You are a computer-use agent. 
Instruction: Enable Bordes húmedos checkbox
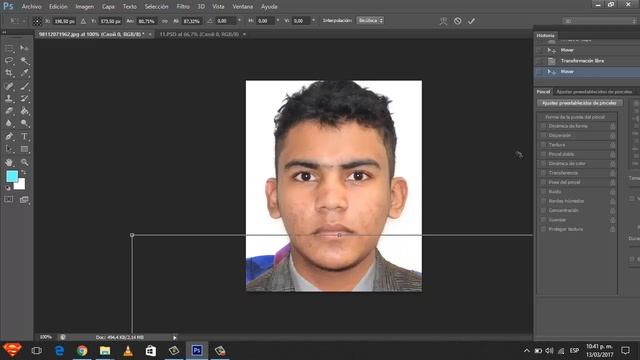coord(543,201)
